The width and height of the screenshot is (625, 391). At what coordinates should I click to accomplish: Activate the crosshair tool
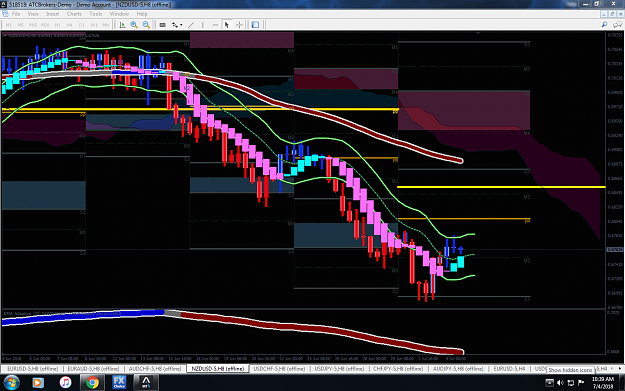(239, 25)
